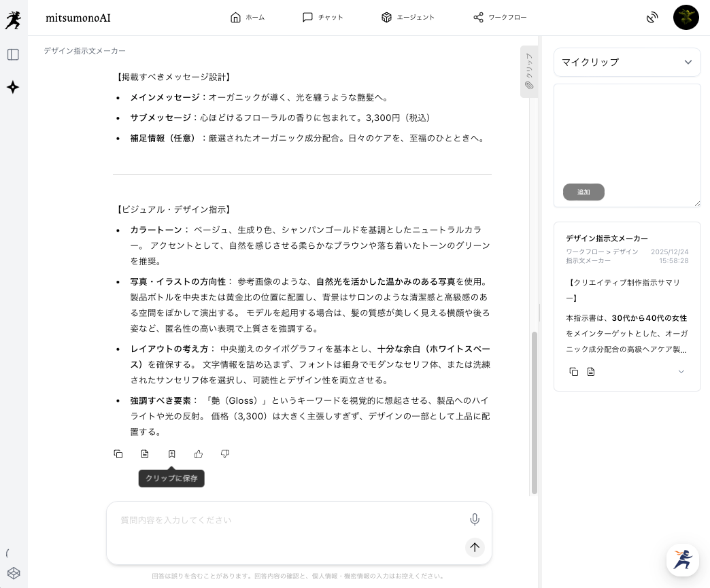Go to the ホーム tab
Screen dimensions: 710x588
[248, 18]
